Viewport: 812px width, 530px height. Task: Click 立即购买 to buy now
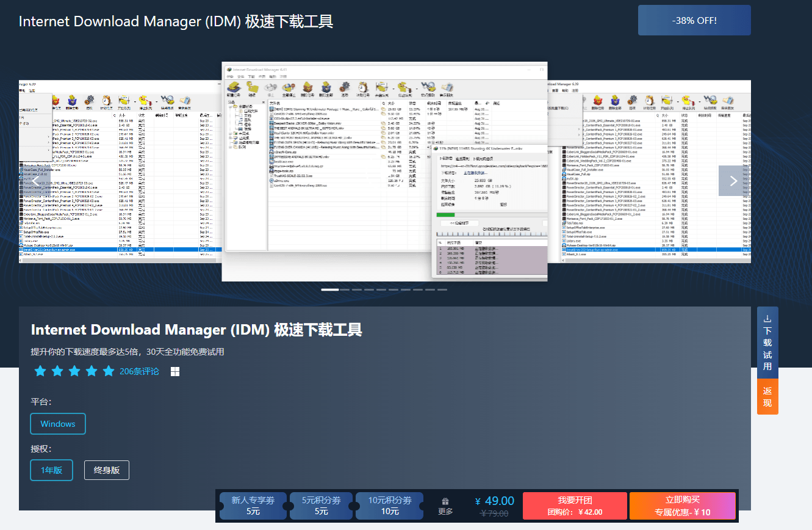pos(683,506)
